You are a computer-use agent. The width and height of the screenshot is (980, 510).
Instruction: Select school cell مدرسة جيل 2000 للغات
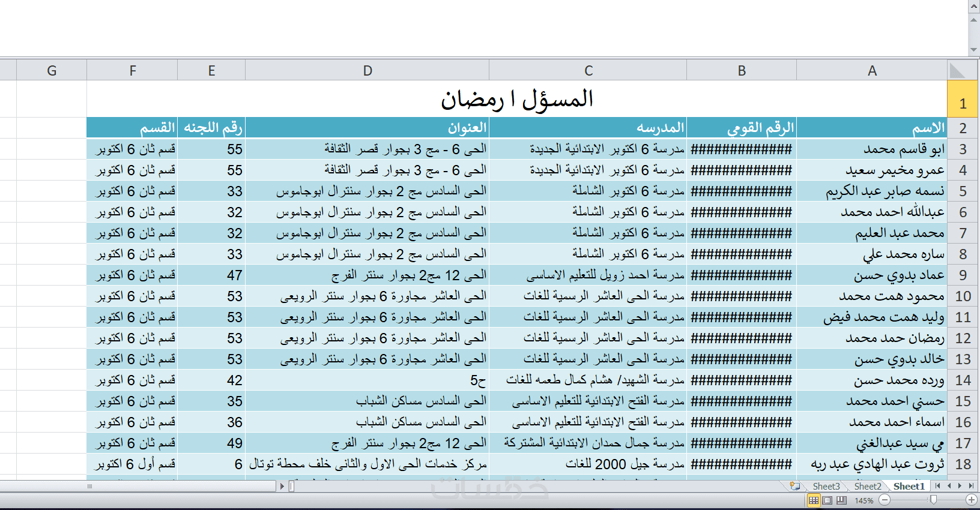click(588, 464)
